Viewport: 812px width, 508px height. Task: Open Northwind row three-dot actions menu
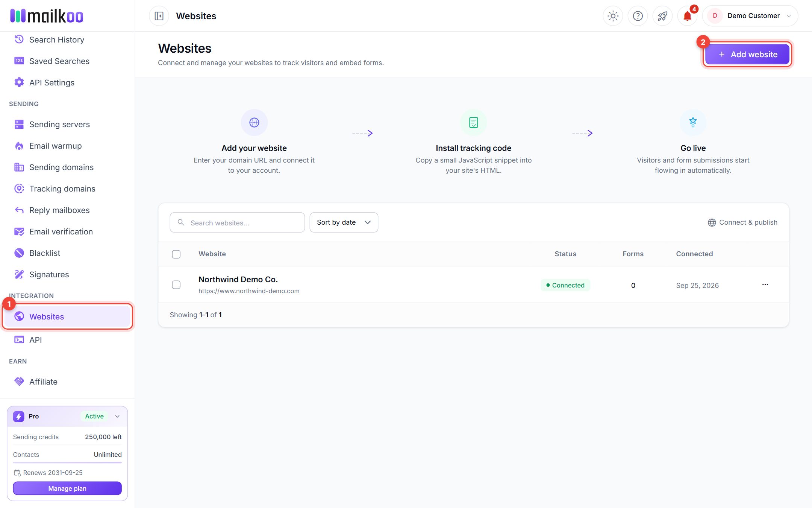pyautogui.click(x=765, y=284)
